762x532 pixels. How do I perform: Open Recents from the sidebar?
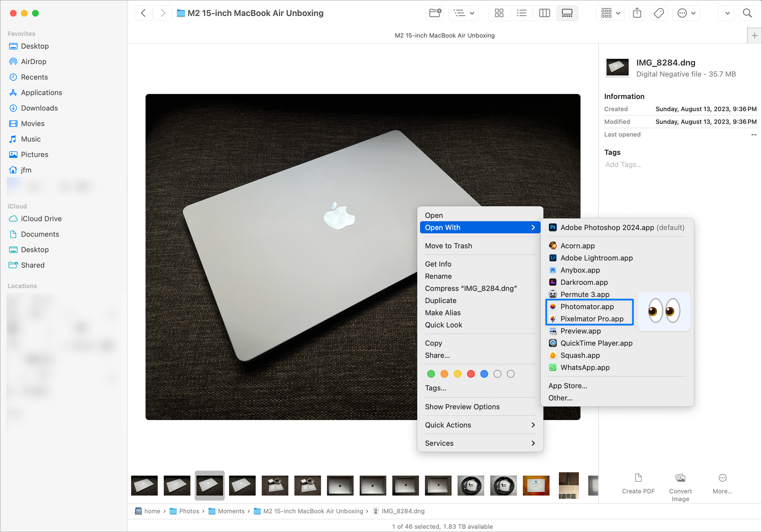(x=34, y=77)
